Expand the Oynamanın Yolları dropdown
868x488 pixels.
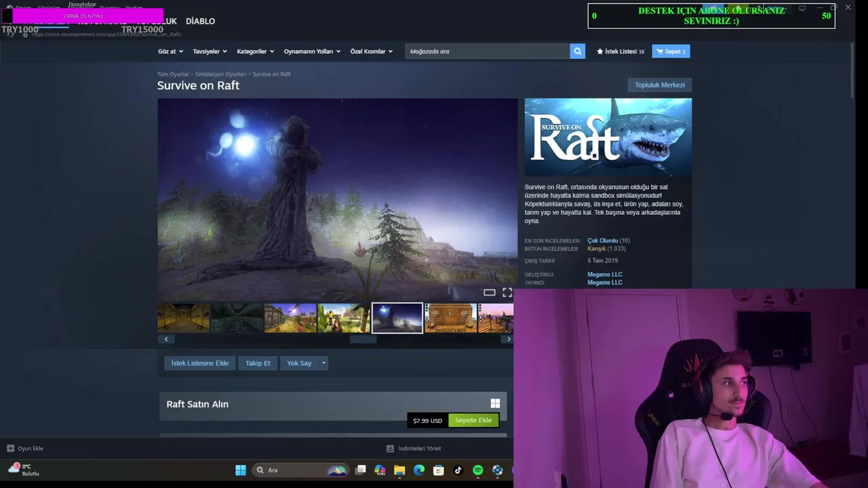(x=312, y=52)
